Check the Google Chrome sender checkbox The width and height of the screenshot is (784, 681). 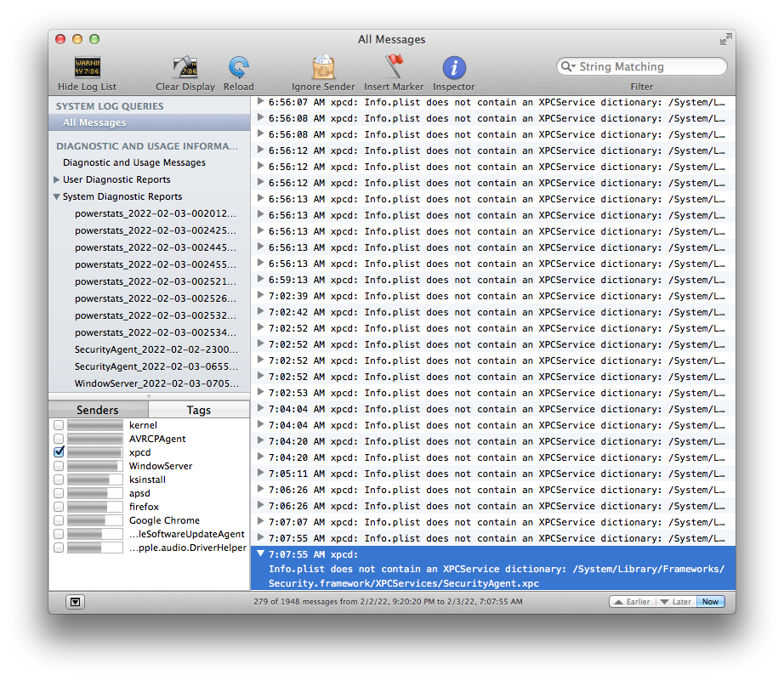coord(59,520)
